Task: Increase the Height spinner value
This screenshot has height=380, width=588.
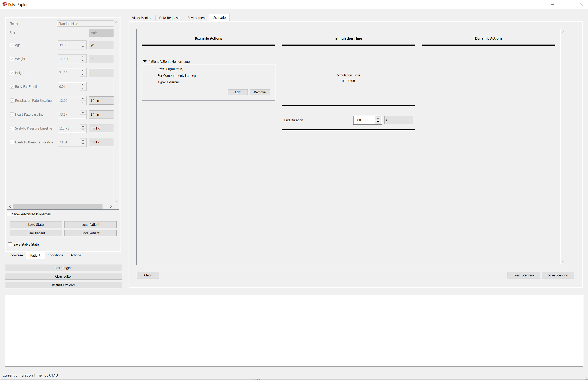Action: [83, 71]
